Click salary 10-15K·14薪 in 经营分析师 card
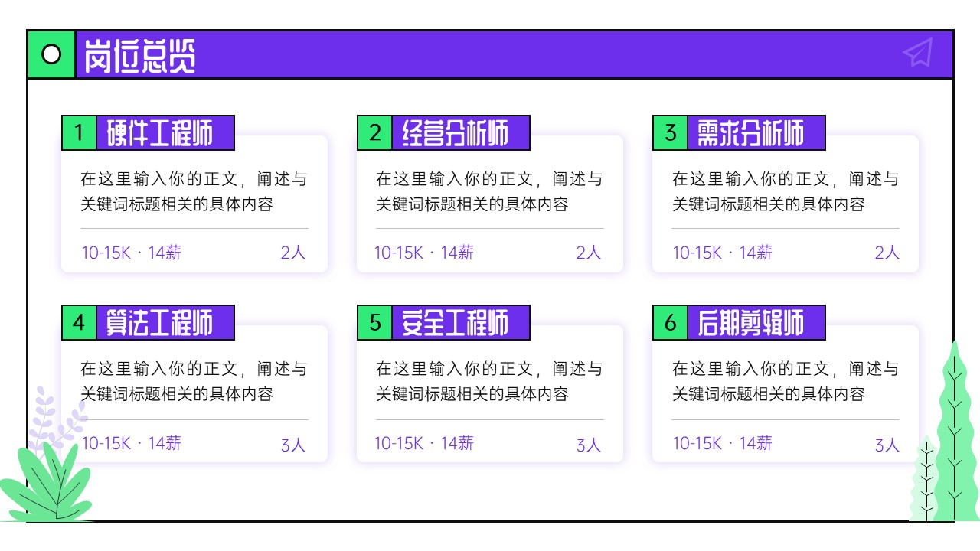The width and height of the screenshot is (980, 551). tap(424, 253)
